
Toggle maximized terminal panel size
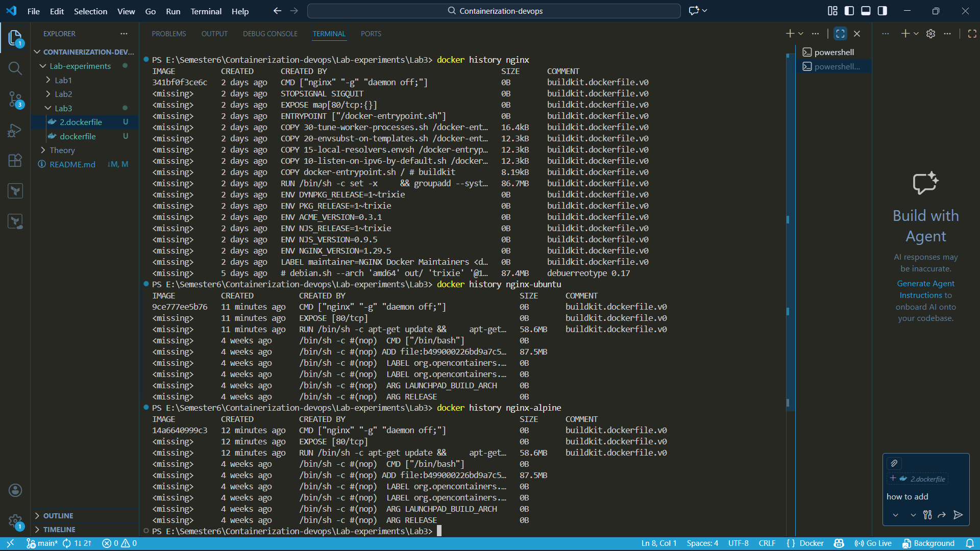(x=840, y=34)
